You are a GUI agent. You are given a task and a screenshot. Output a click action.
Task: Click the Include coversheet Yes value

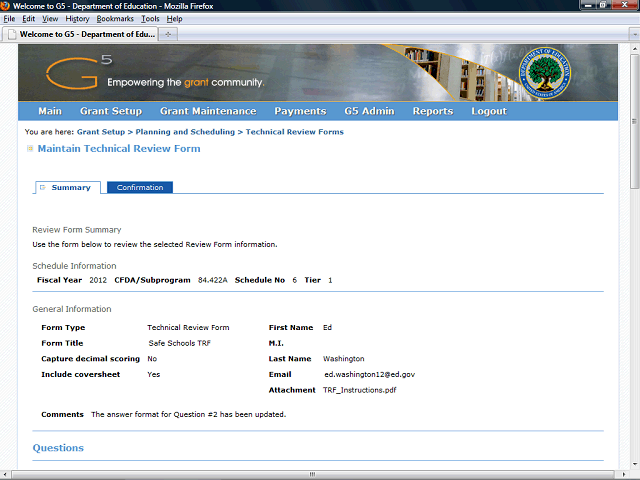153,374
